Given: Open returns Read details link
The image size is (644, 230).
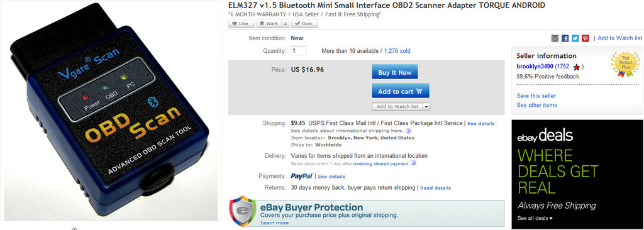Looking at the screenshot, I should tap(435, 188).
